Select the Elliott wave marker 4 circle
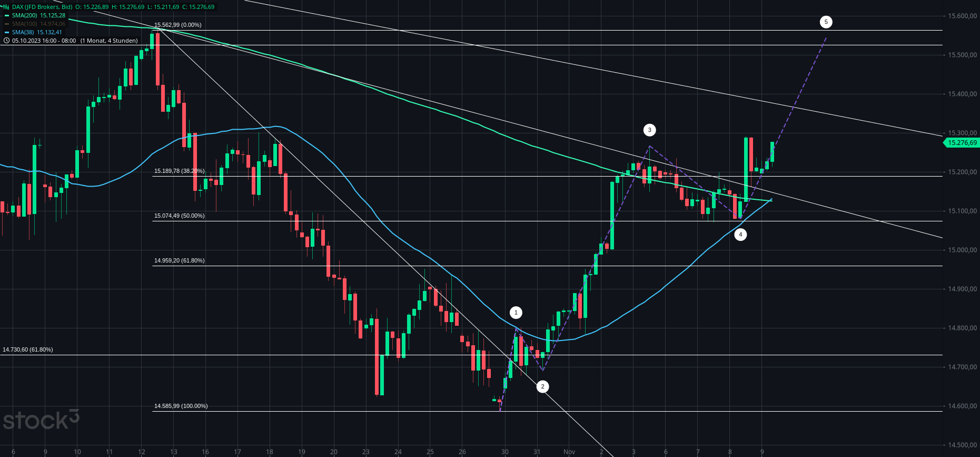 pos(740,235)
